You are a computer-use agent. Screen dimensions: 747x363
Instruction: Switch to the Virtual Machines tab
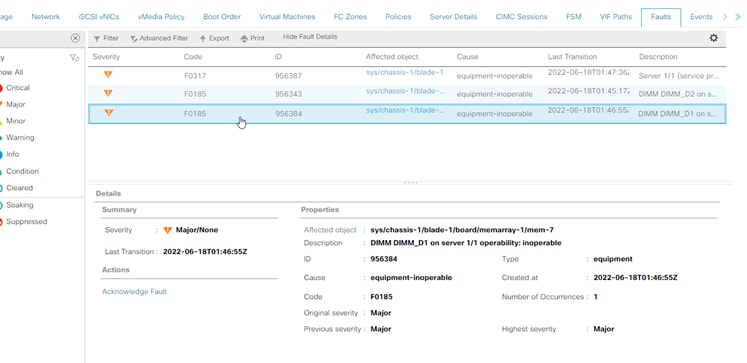pyautogui.click(x=287, y=17)
